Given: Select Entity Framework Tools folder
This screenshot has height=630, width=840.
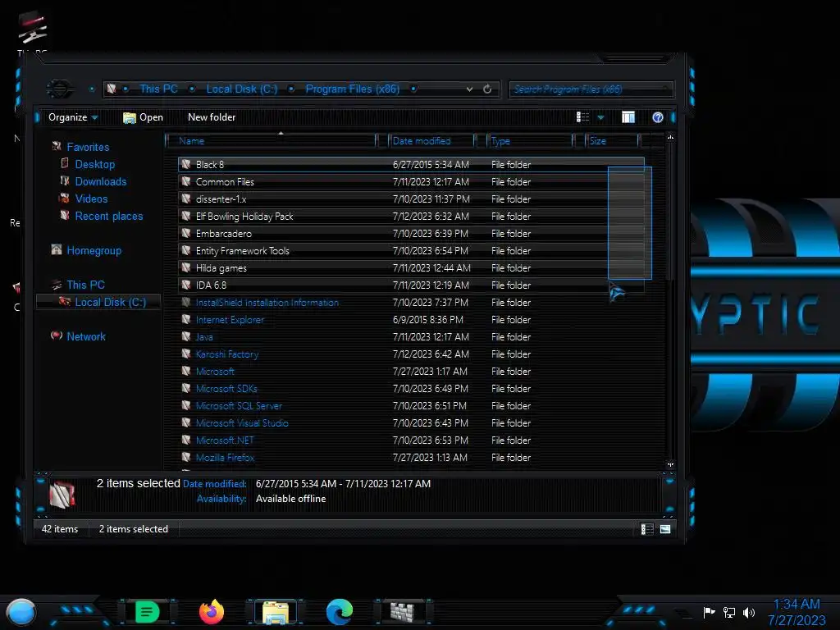Looking at the screenshot, I should pos(411,250).
